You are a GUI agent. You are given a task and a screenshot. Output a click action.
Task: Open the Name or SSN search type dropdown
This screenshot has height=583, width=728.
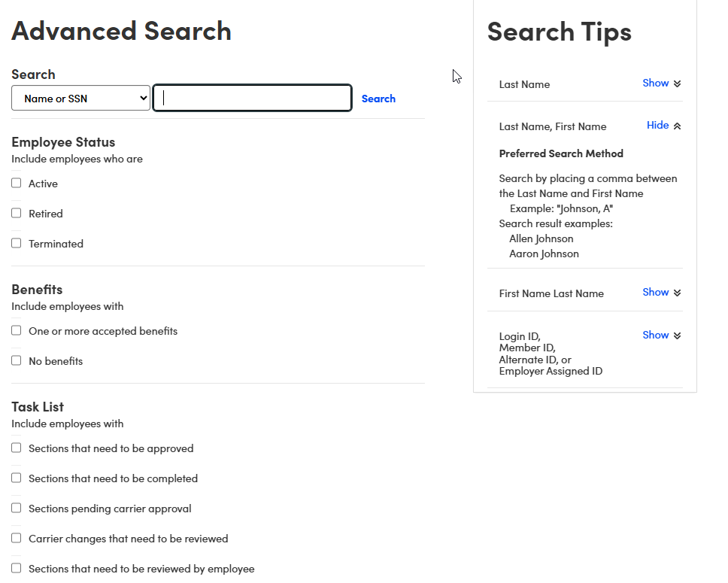80,98
